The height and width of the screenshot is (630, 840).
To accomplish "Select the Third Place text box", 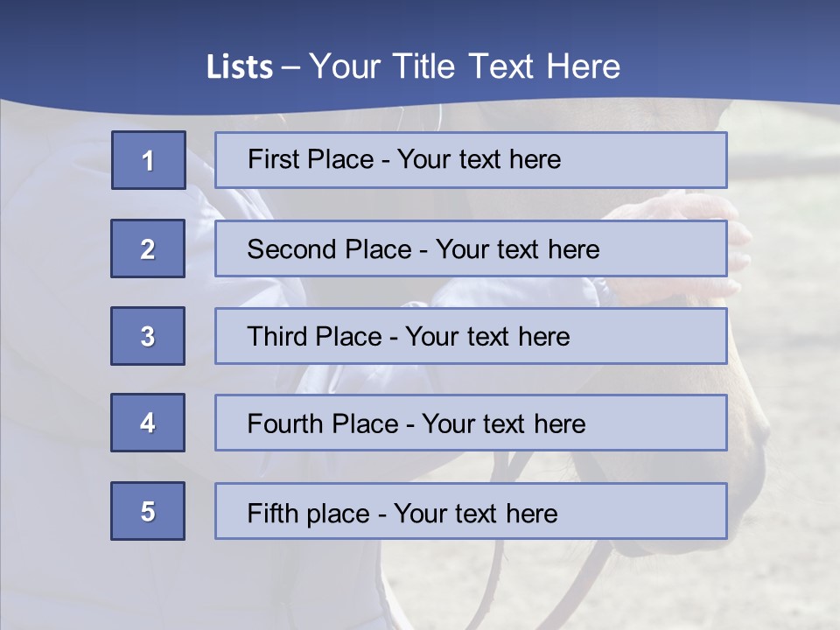I will (x=471, y=336).
